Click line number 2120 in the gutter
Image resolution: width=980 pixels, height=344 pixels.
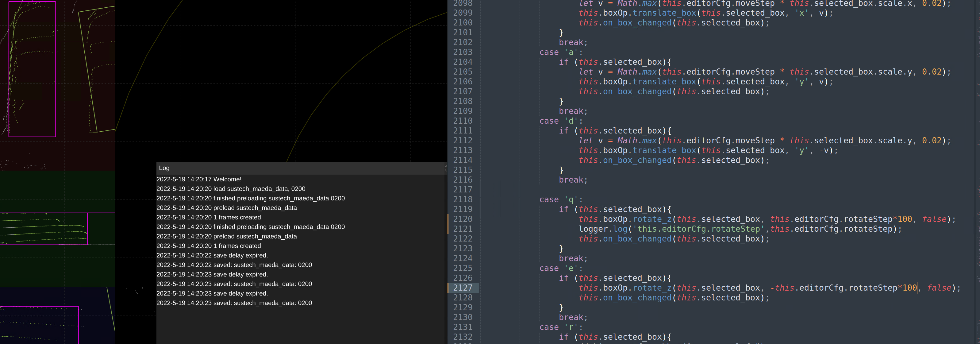462,219
